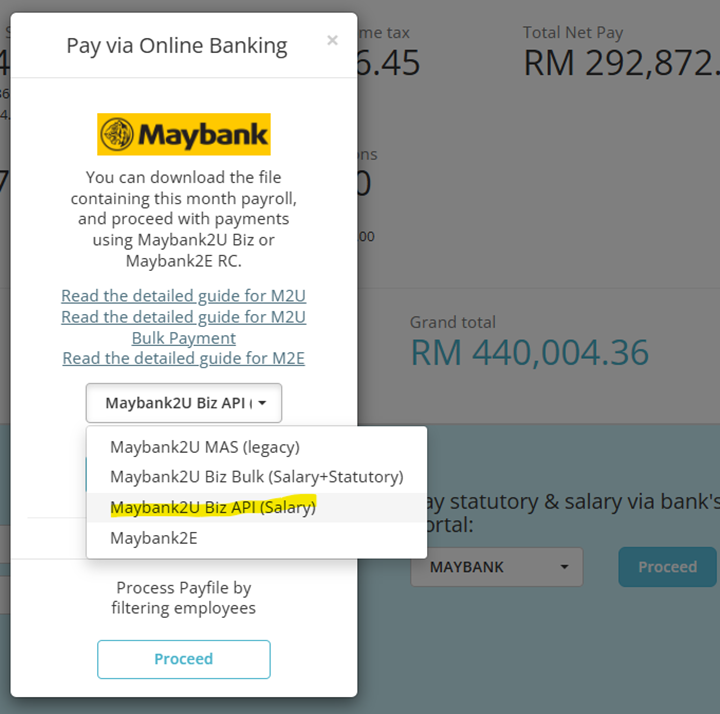Expand the MAYBANK bank selector dropdown
This screenshot has height=714, width=720.
[x=497, y=567]
